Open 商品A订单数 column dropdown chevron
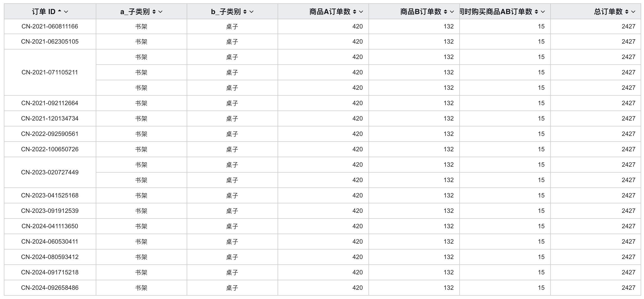 (361, 12)
